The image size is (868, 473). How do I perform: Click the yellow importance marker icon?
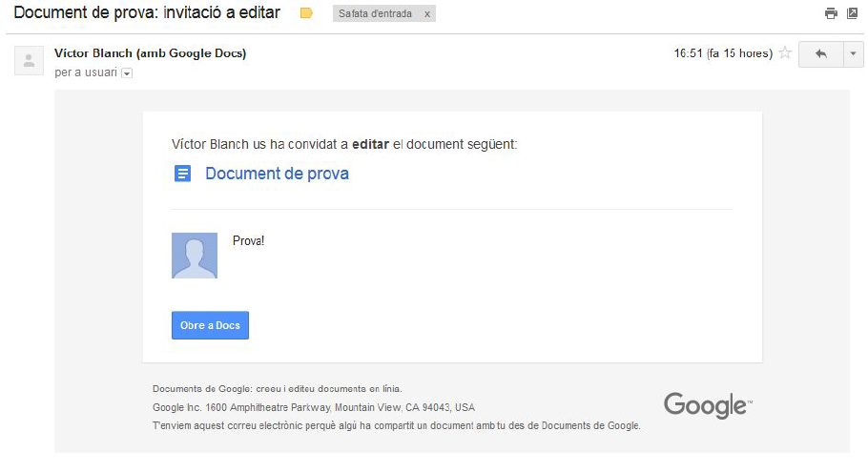[x=306, y=13]
